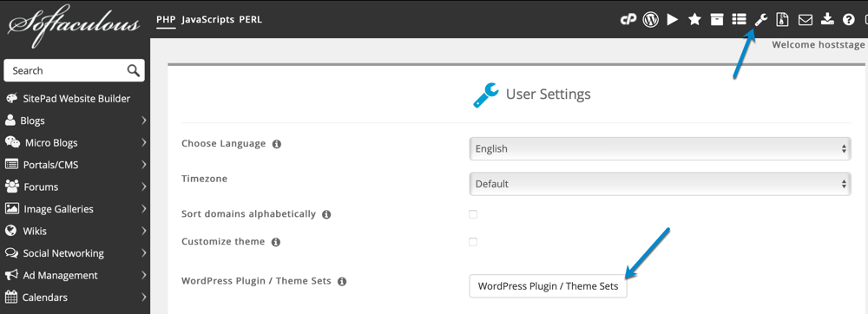Go to cPanel via the cP icon

[628, 20]
